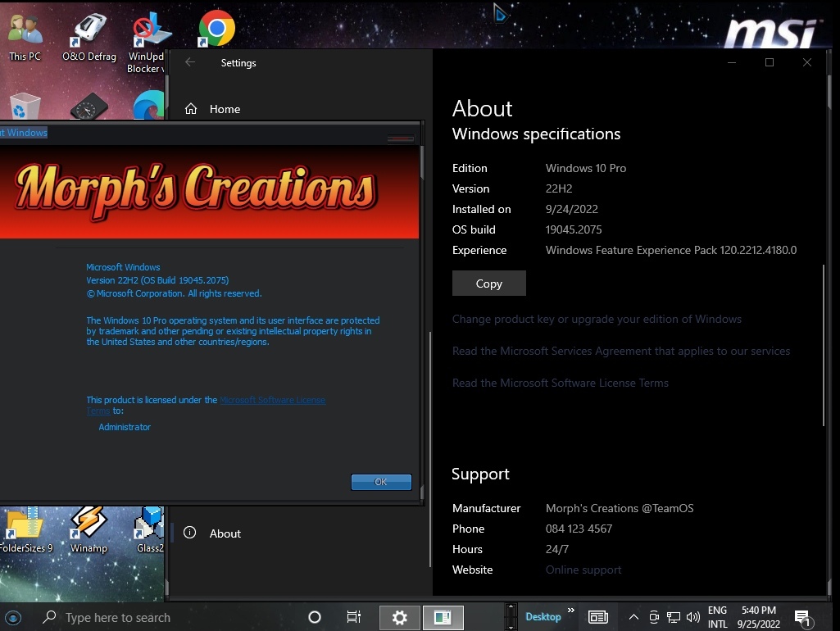Go to Home in Settings sidebar
Image resolution: width=840 pixels, height=631 pixels.
[224, 109]
